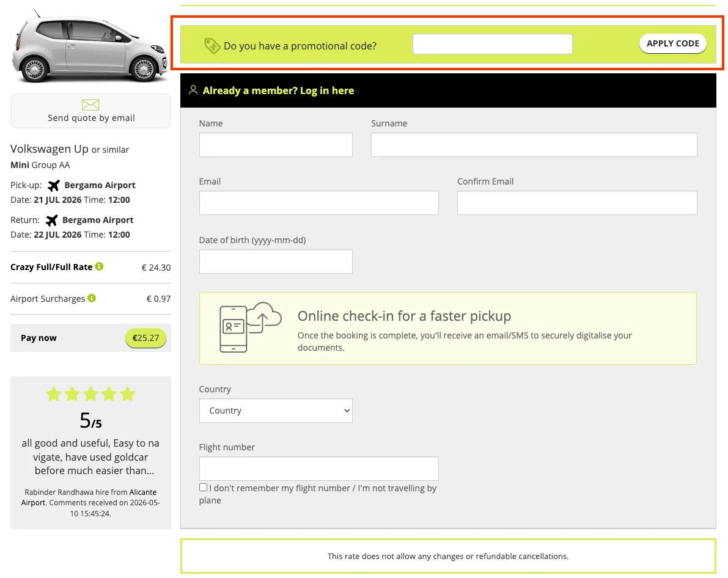Click the pick-up airplane icon
This screenshot has width=728, height=578.
click(53, 185)
